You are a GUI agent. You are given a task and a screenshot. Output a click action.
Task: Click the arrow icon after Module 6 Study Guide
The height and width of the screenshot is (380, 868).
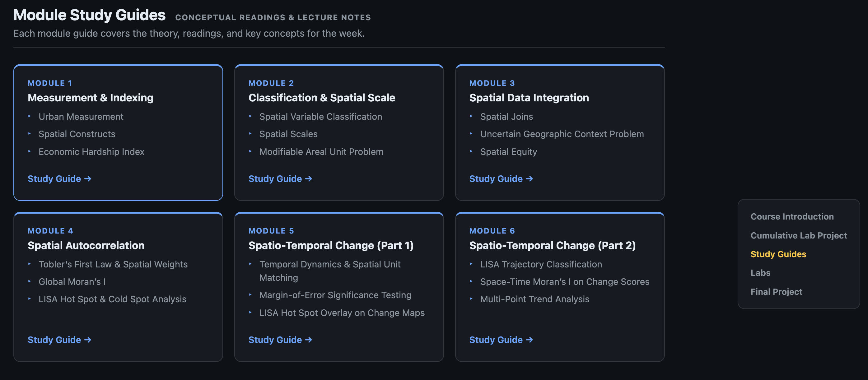click(529, 340)
